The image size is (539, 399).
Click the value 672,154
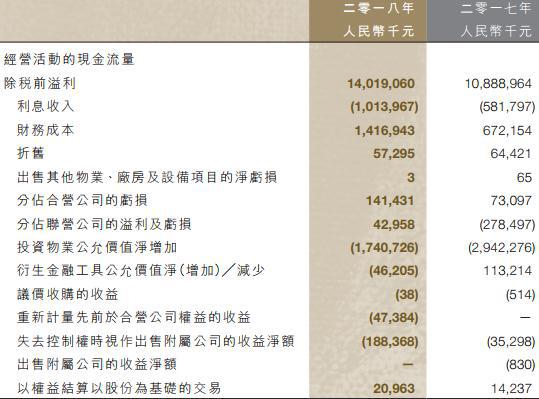507,131
